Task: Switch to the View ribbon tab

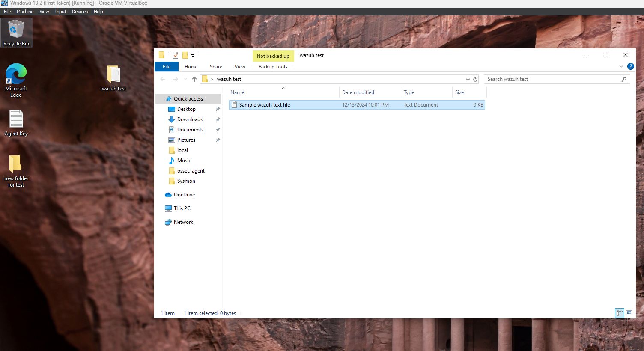Action: (x=240, y=67)
